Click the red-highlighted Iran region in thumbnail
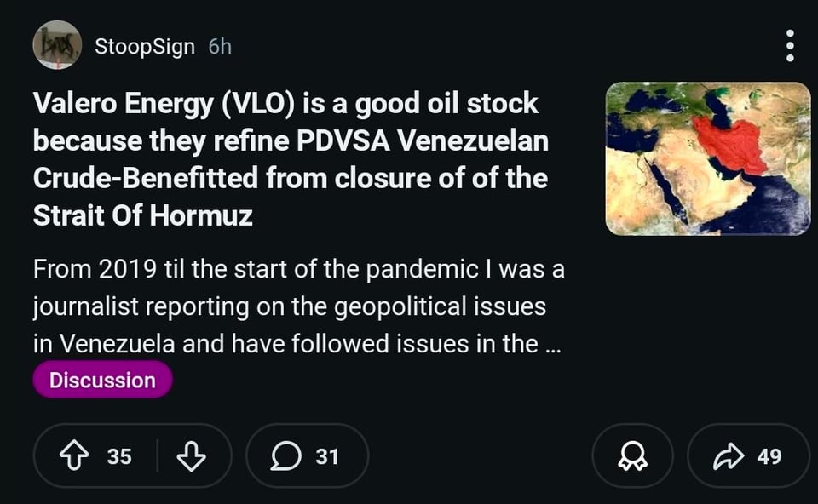The image size is (818, 504). [731, 141]
